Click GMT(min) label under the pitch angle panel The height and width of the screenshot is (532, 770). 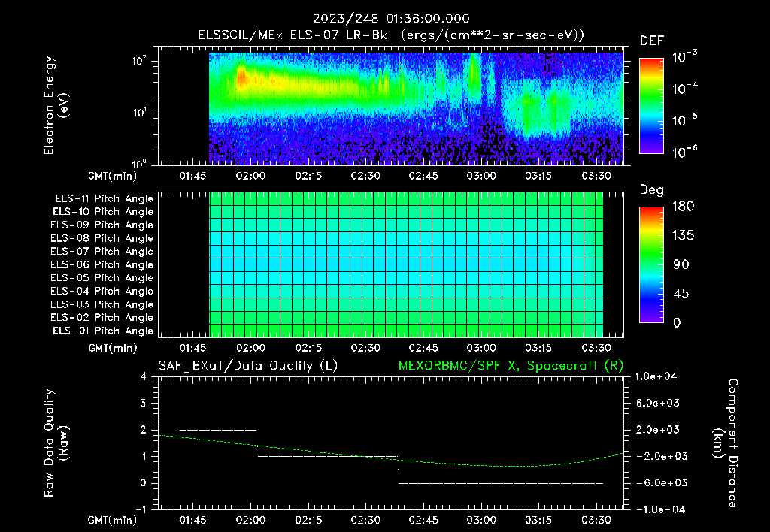113,349
